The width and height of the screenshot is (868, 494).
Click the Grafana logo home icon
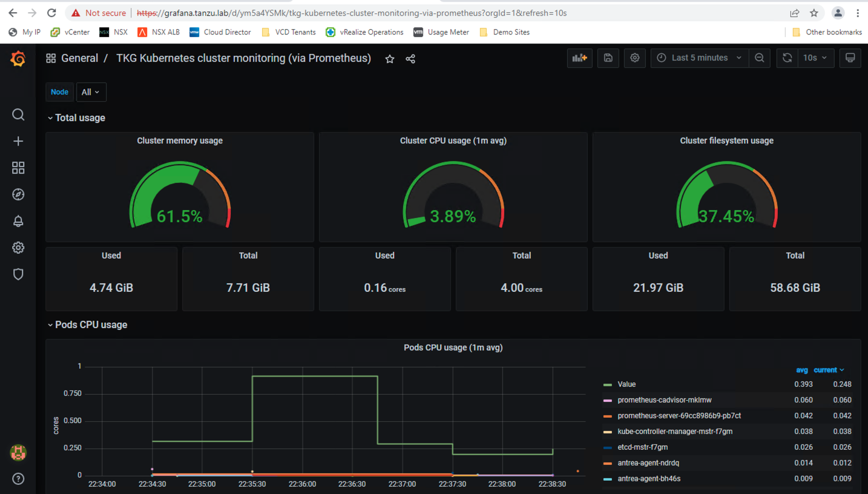[x=18, y=59]
